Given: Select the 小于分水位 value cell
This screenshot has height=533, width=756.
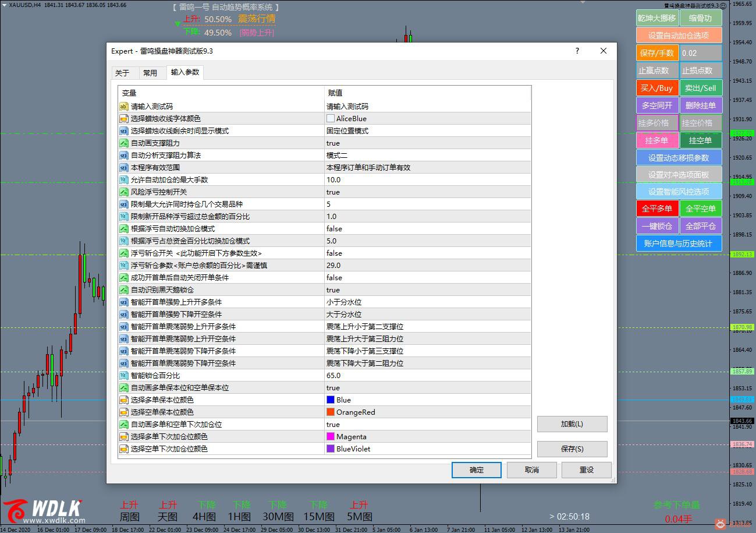Looking at the screenshot, I should (x=428, y=302).
